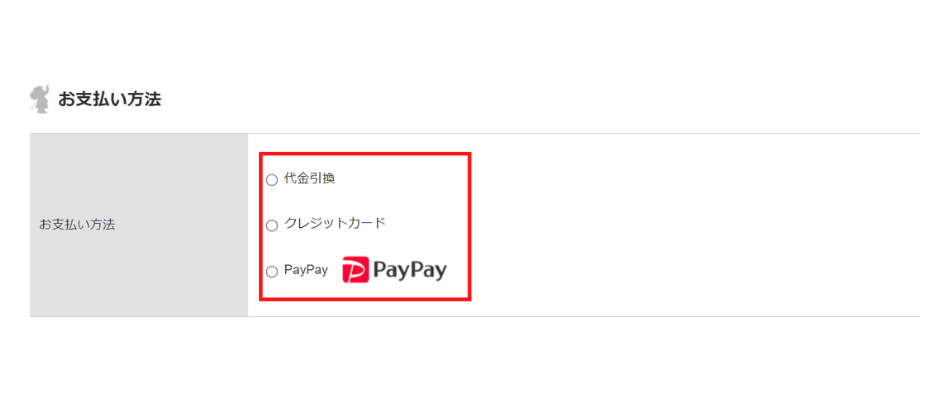Choose the クレジットカード radio button

(x=272, y=225)
